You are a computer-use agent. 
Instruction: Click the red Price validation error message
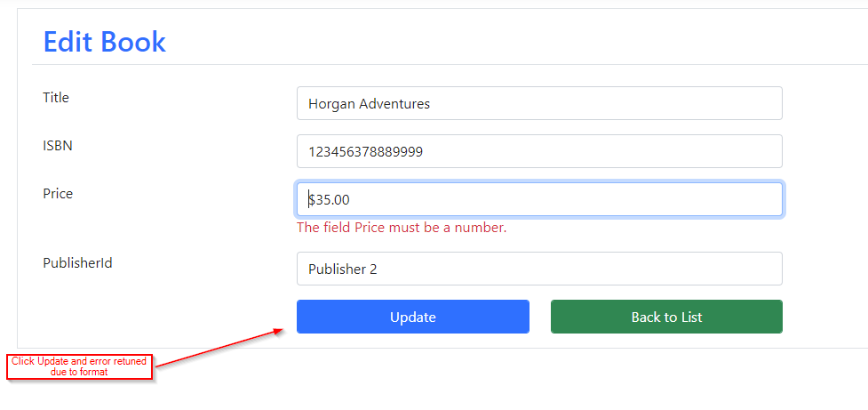(x=402, y=228)
